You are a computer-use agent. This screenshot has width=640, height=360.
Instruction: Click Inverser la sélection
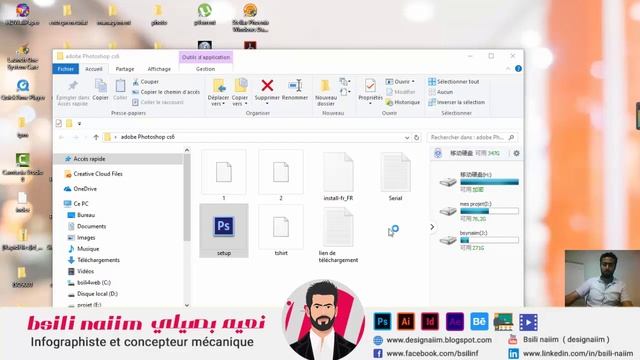[x=456, y=102]
